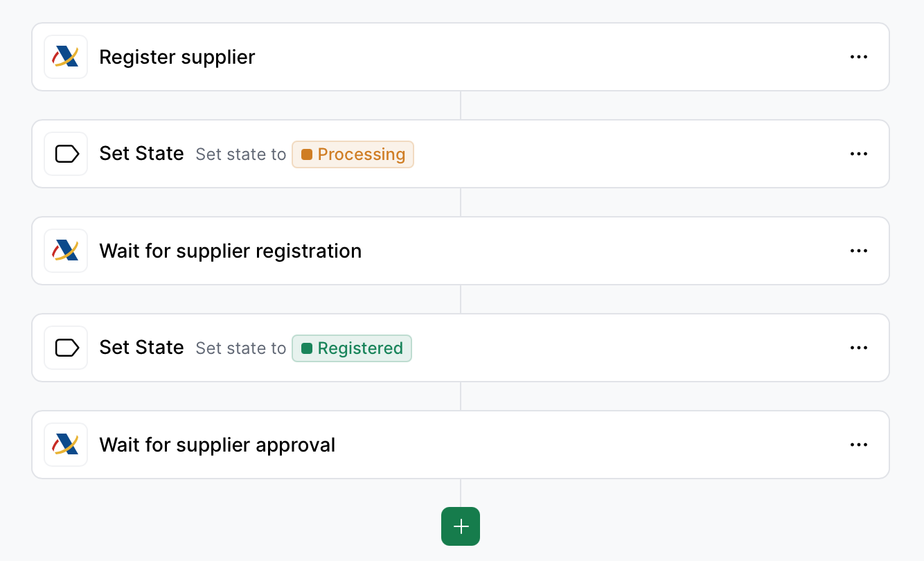
Task: Click the logo icon on Wait for supplier registration
Action: (66, 250)
